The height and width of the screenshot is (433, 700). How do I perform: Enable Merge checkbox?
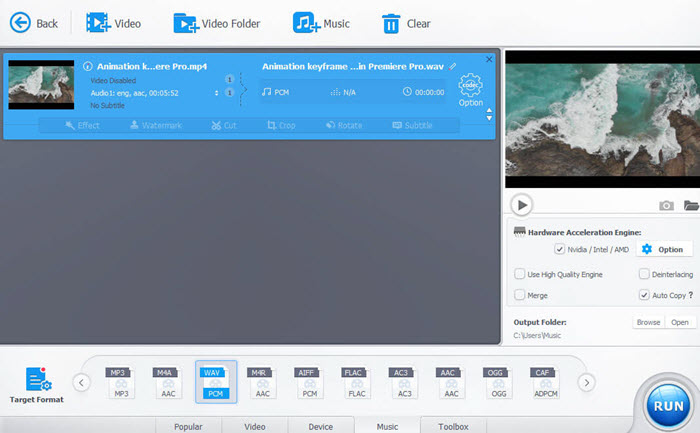pyautogui.click(x=519, y=295)
